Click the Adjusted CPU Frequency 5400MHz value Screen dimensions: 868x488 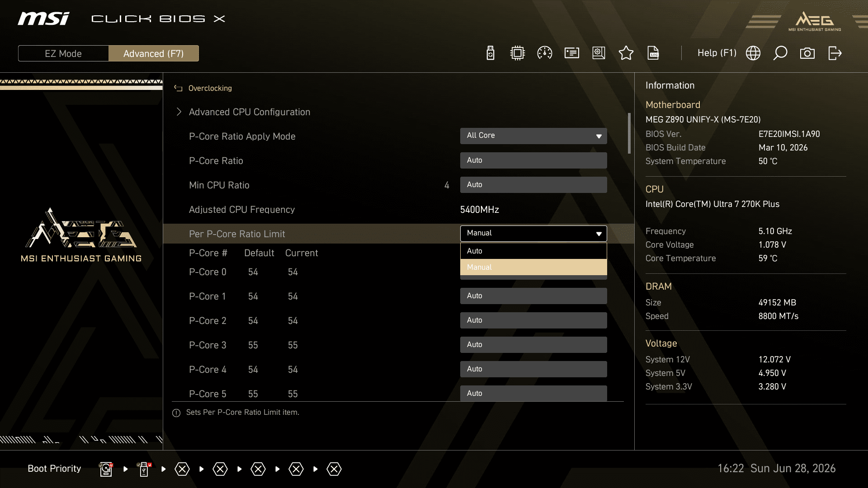(480, 210)
